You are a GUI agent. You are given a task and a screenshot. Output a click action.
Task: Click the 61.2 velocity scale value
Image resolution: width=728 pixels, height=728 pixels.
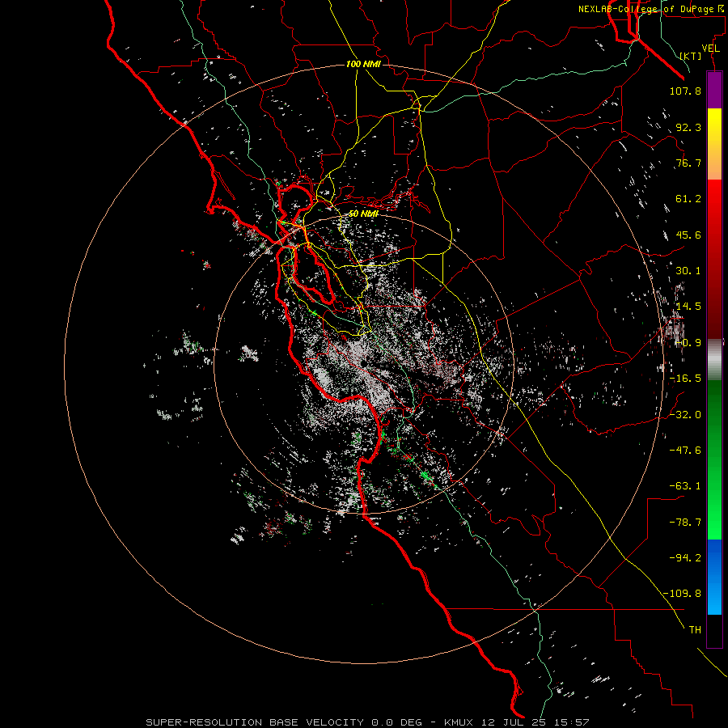(688, 199)
